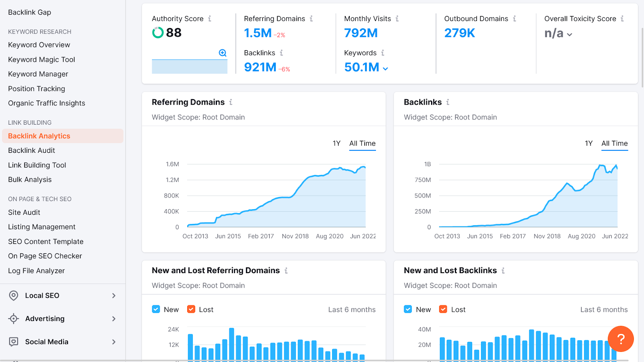Click the Referring Domains metric info icon
This screenshot has height=362, width=644.
[311, 19]
